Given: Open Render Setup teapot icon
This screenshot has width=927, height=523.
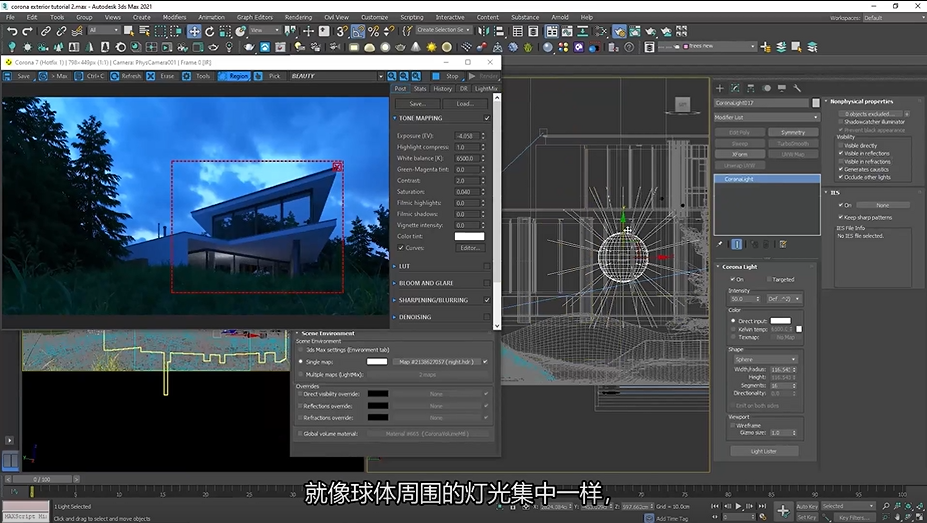Looking at the screenshot, I should (x=620, y=31).
